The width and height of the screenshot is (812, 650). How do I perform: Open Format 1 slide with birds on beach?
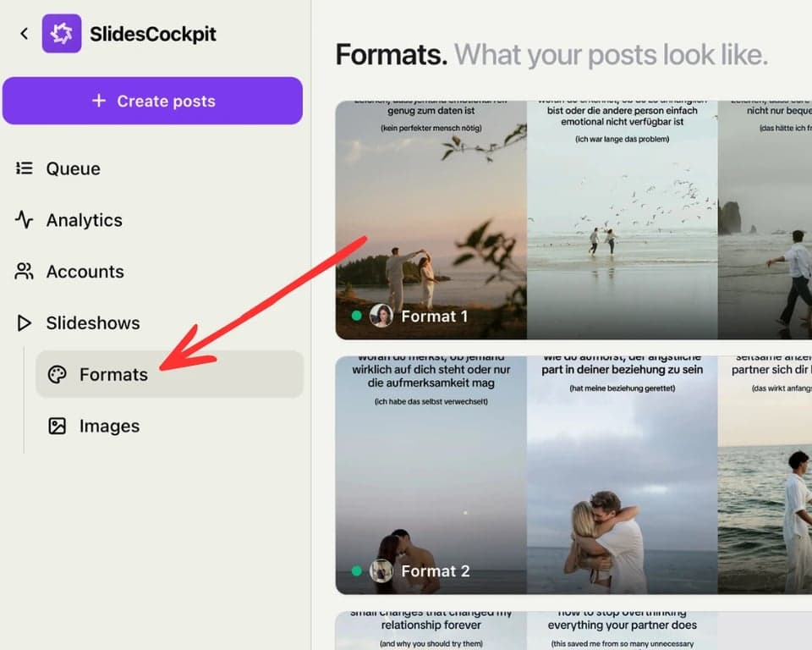tap(622, 220)
